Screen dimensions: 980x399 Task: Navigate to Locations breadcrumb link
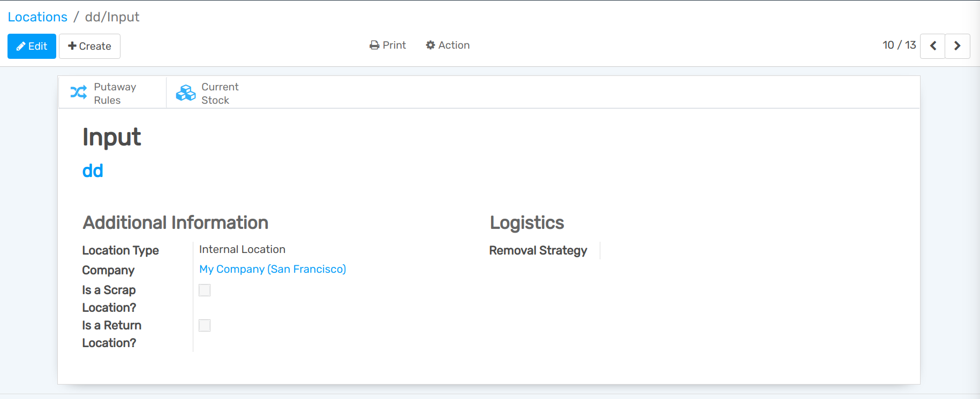coord(37,17)
